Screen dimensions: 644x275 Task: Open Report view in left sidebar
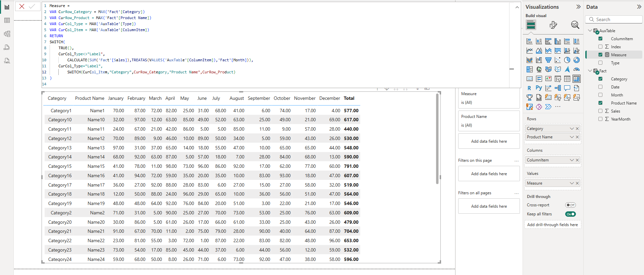7,7
